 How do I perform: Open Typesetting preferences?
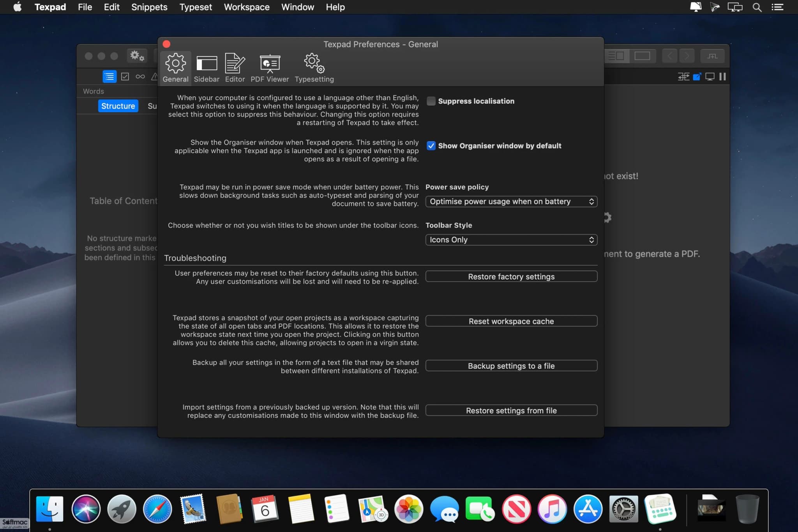click(x=314, y=68)
